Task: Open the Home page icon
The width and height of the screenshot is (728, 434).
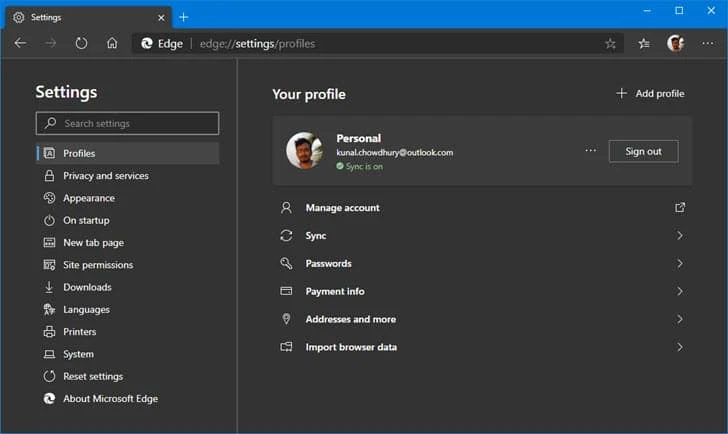Action: pyautogui.click(x=112, y=43)
